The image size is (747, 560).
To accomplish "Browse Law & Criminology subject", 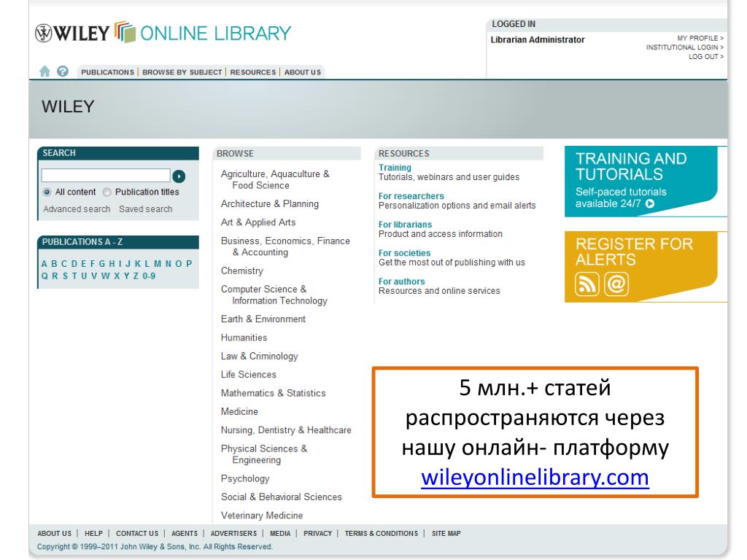I will coord(259,356).
